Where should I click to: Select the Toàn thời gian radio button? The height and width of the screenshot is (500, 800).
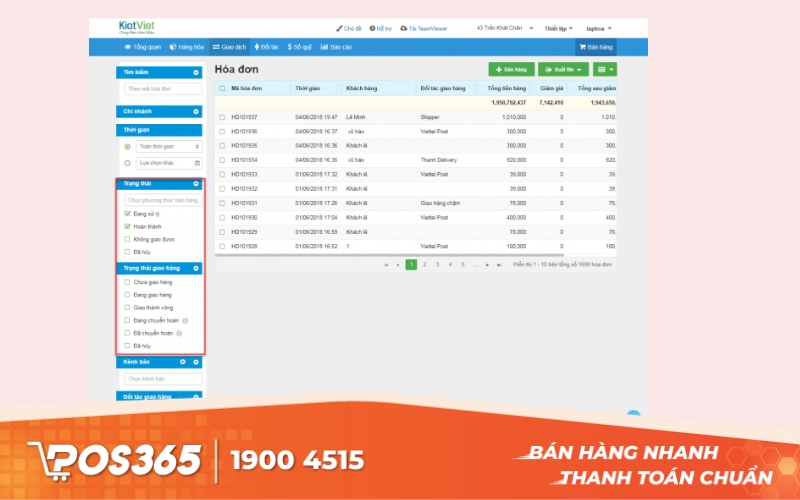coord(128,147)
